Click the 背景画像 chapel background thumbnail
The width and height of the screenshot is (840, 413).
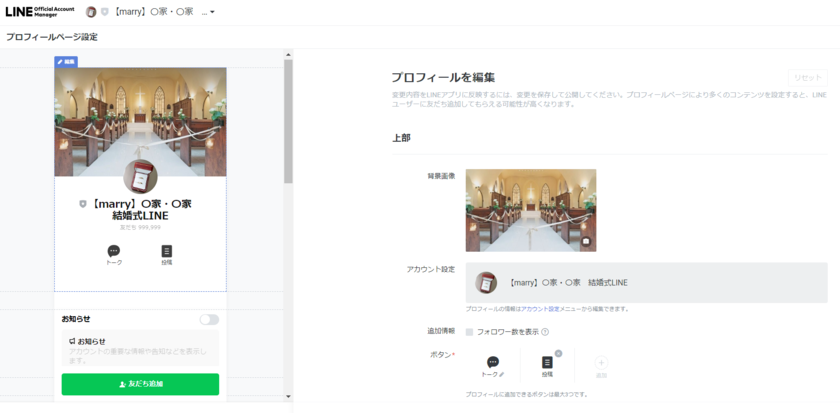click(x=531, y=211)
